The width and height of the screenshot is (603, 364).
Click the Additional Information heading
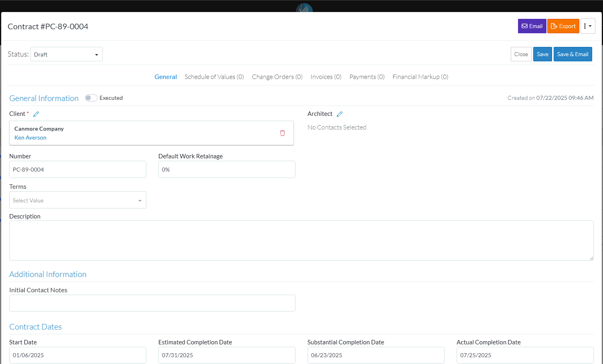(x=48, y=274)
